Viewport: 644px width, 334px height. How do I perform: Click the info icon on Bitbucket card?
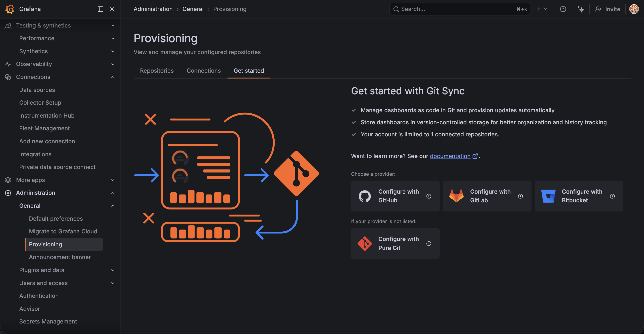[612, 196]
